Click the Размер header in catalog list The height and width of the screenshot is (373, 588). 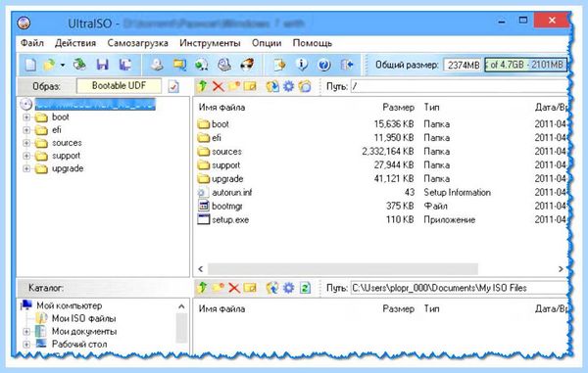click(x=398, y=309)
